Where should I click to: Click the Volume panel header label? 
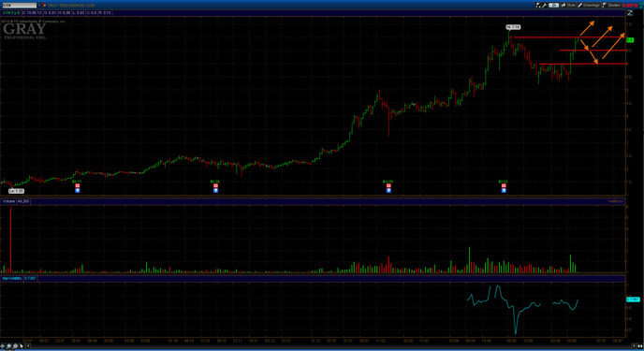[x=8, y=201]
